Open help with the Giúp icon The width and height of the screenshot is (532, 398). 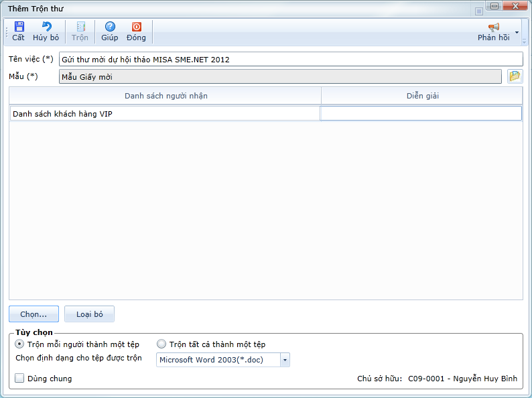coord(110,27)
